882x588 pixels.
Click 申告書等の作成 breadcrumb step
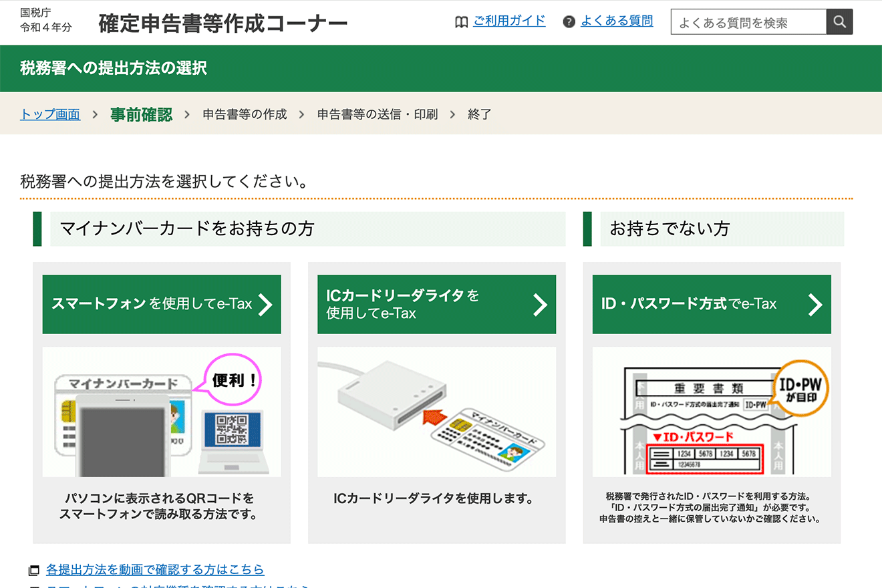[245, 114]
